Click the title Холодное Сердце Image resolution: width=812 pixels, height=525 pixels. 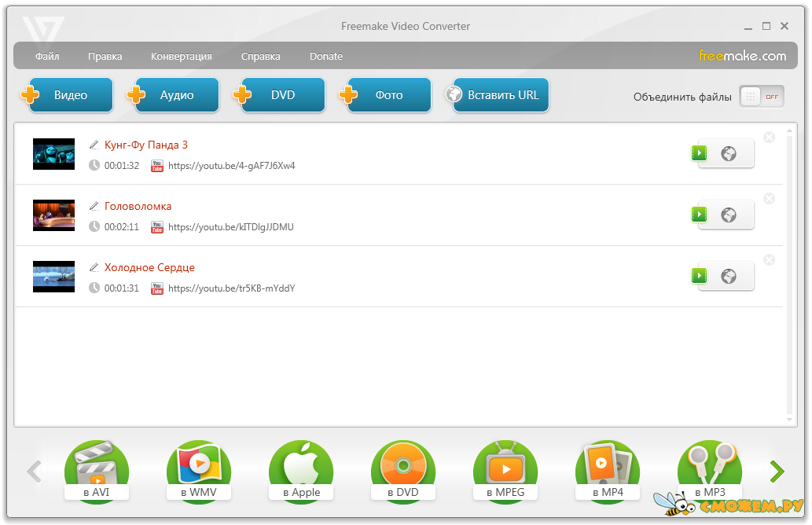pos(149,268)
